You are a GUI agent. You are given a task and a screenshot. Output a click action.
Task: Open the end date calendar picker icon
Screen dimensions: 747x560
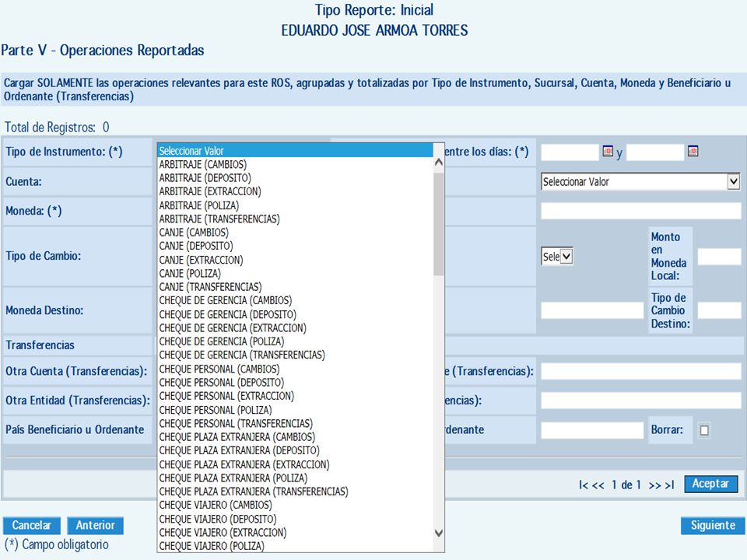coord(693,152)
